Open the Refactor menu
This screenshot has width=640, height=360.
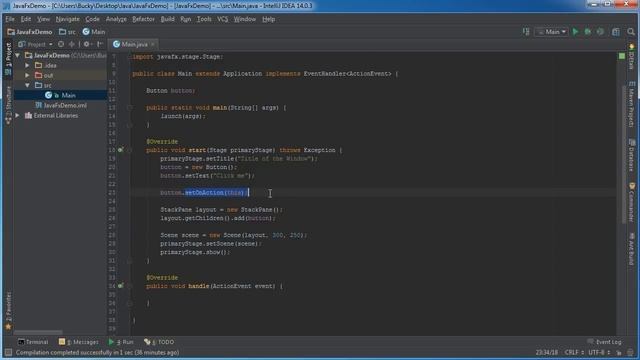pos(143,19)
